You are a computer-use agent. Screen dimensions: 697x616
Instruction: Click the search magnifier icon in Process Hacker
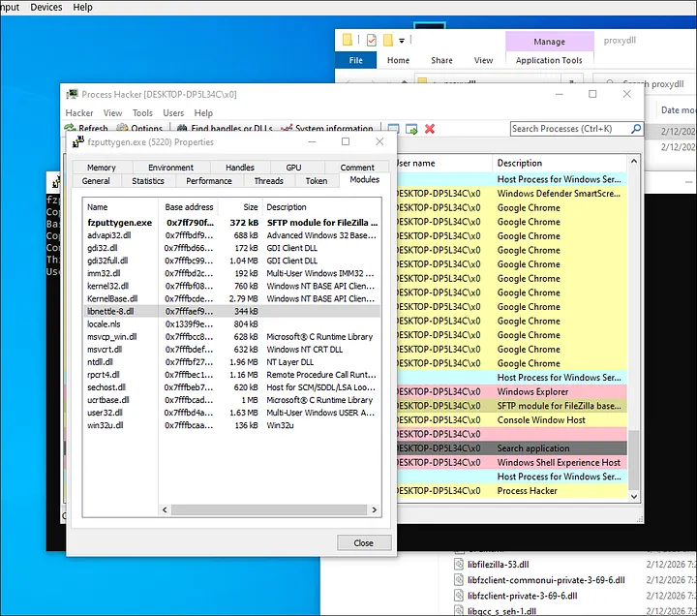tap(636, 129)
